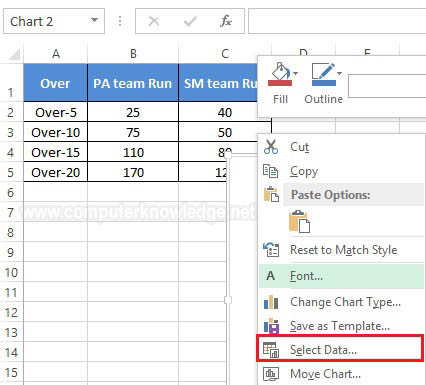The image size is (426, 385).
Task: Choose Cut from the context menu
Action: [x=341, y=147]
